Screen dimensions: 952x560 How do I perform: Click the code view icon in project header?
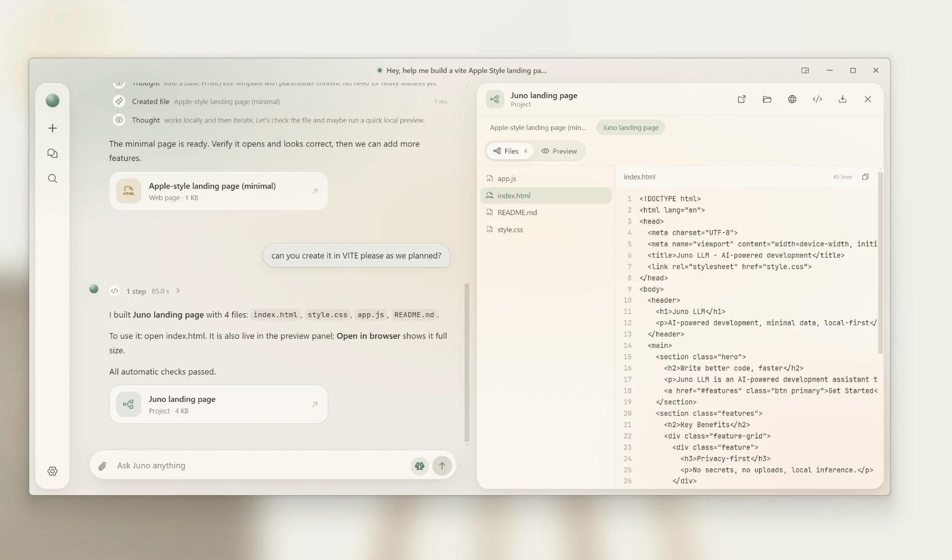(817, 99)
